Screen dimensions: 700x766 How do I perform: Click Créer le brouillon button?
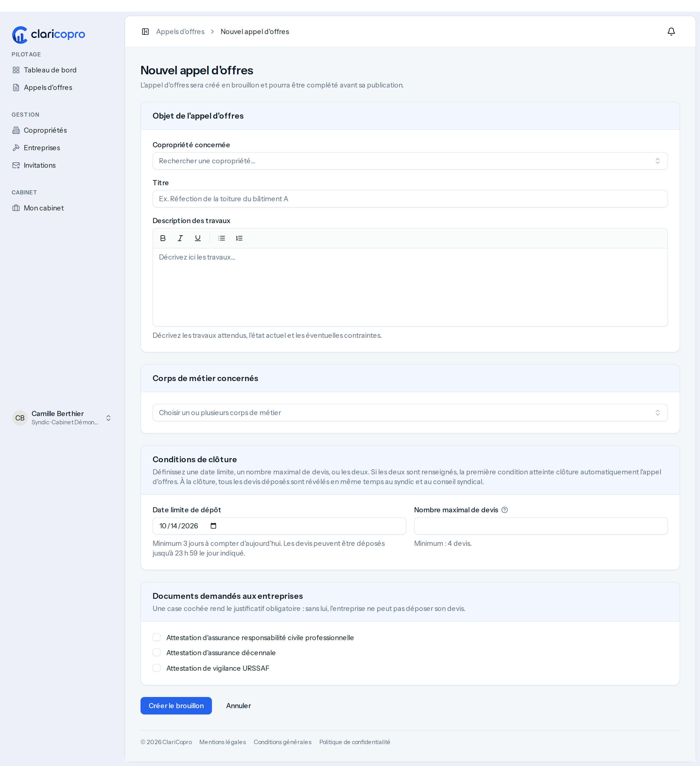[x=176, y=705]
